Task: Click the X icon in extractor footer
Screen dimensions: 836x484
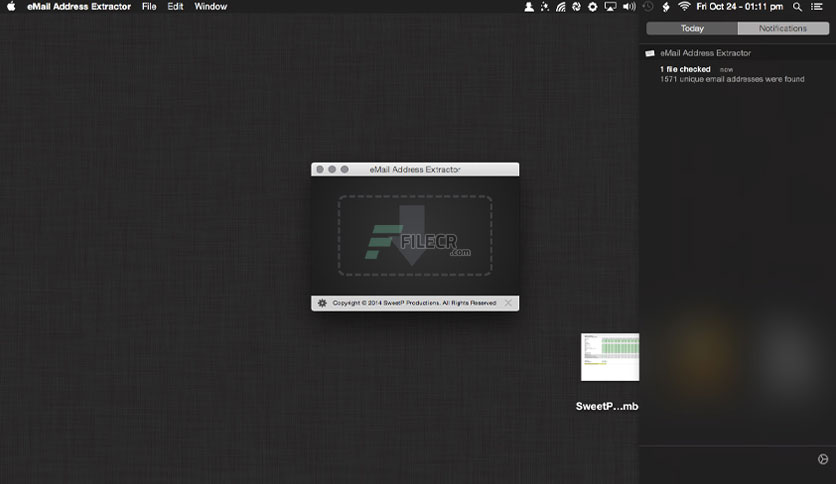Action: [508, 303]
